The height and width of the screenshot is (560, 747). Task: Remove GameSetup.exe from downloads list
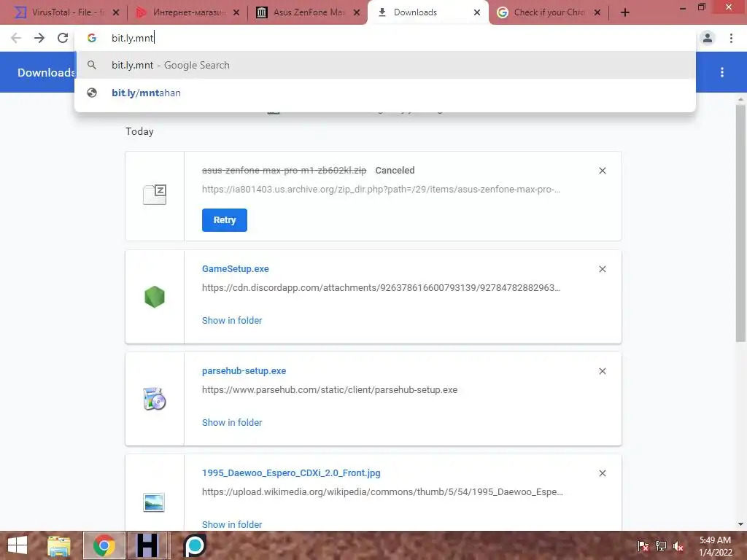(602, 269)
